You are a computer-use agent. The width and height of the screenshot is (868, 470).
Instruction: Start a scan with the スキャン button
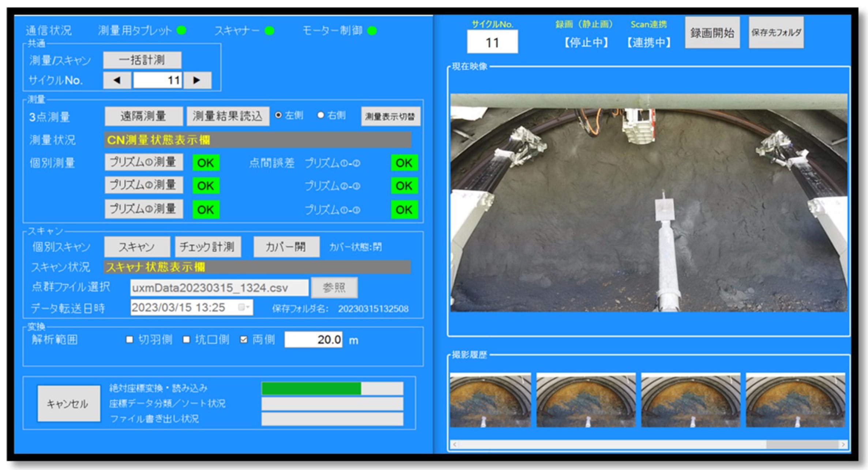(x=137, y=246)
